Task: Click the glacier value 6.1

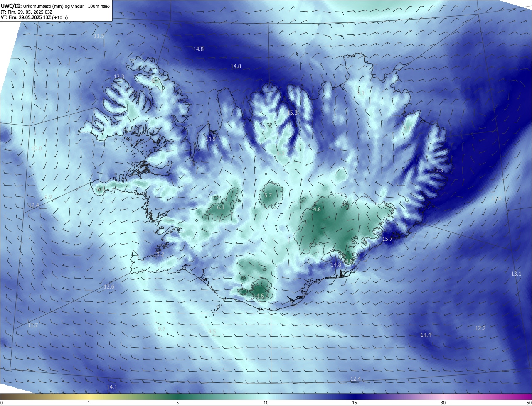Action: (221, 208)
